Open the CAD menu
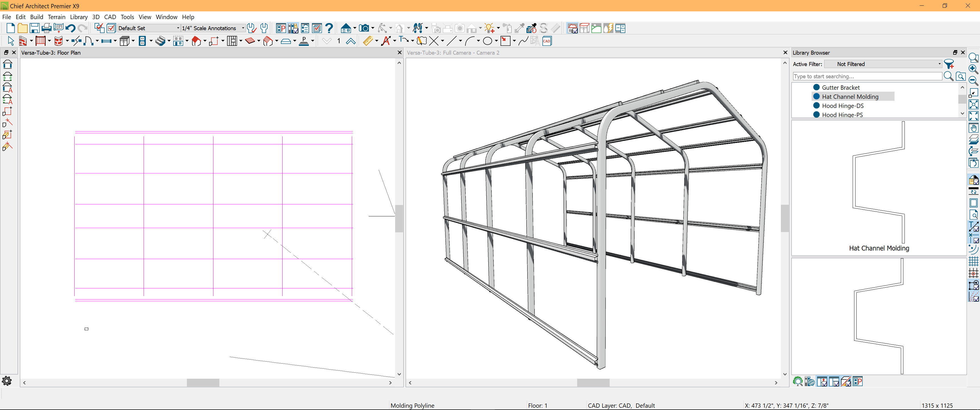 tap(110, 17)
